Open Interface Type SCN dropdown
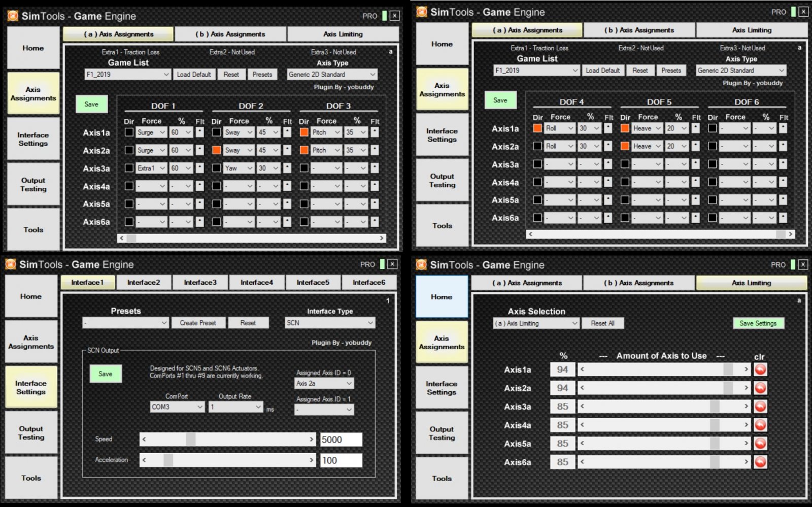The height and width of the screenshot is (507, 812). (330, 323)
